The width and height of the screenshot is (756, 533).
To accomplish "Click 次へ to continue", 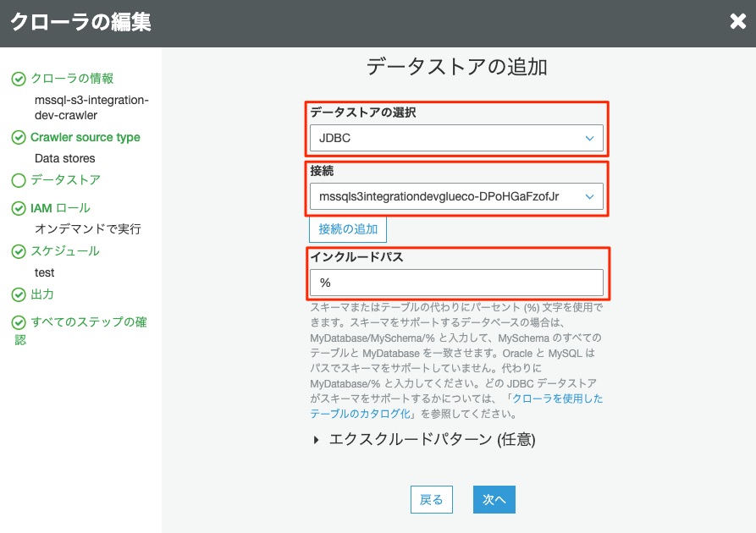I will click(x=494, y=499).
